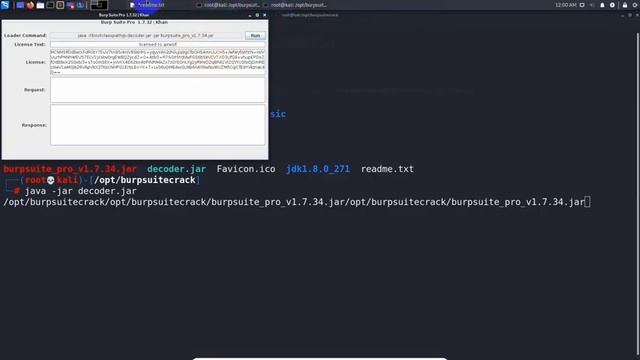Close the Burp Suite loader window
This screenshot has height=360, width=640.
point(264,15)
